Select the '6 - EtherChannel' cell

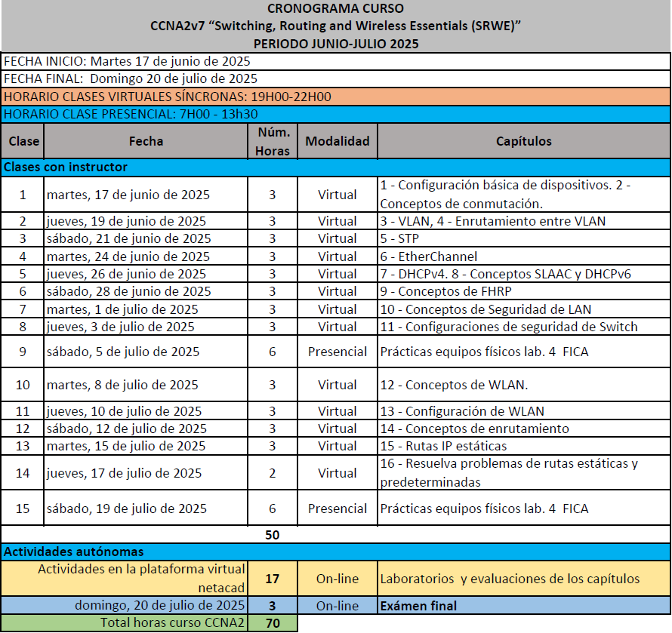click(x=524, y=256)
